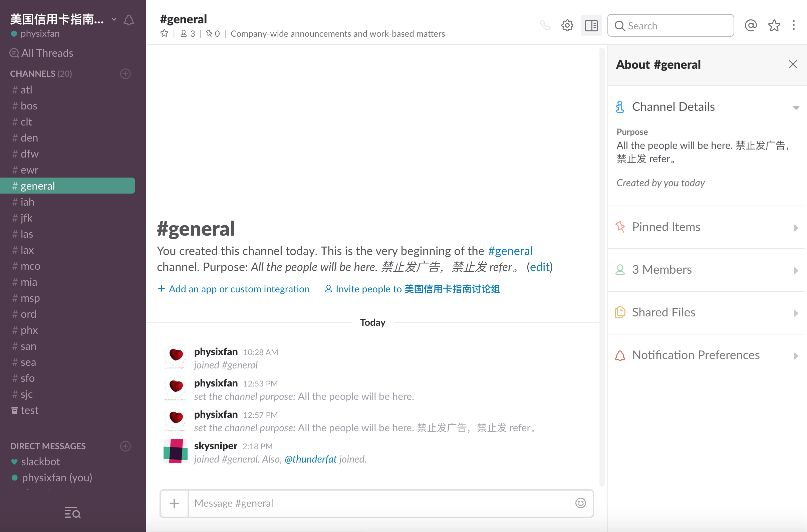Click skysniper username in message
Screen dimensions: 807x532
[x=215, y=446]
